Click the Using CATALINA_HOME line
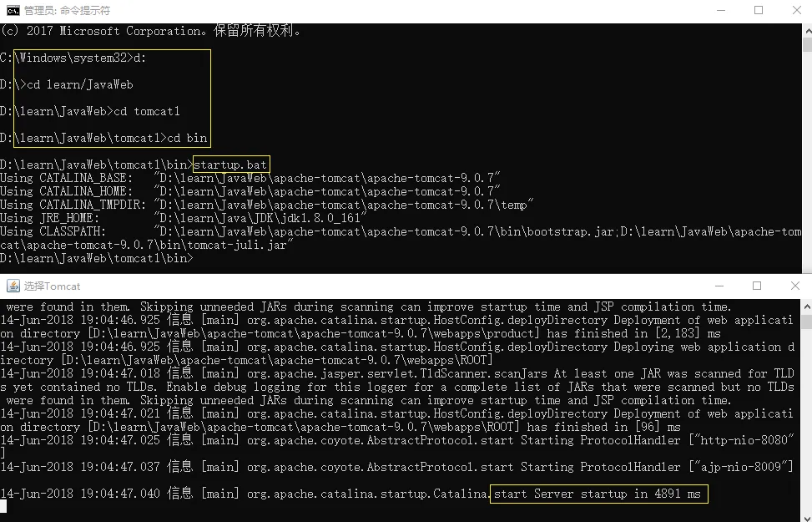 pos(250,192)
